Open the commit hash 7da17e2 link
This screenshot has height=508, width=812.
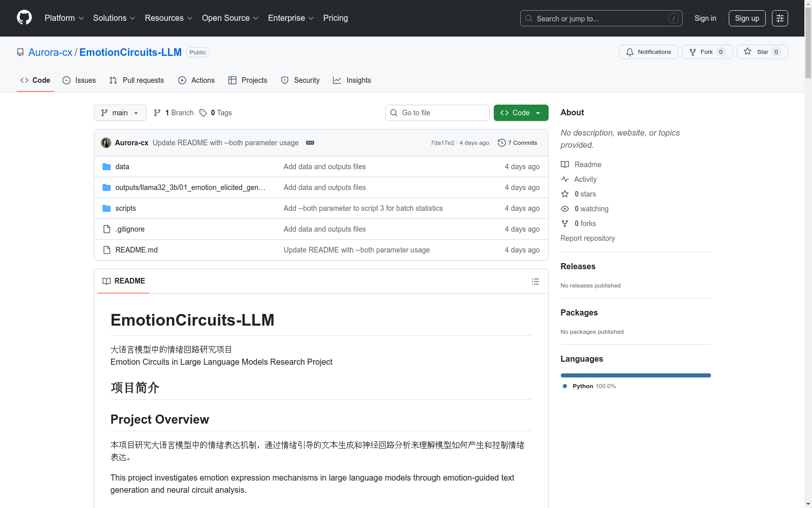point(443,143)
